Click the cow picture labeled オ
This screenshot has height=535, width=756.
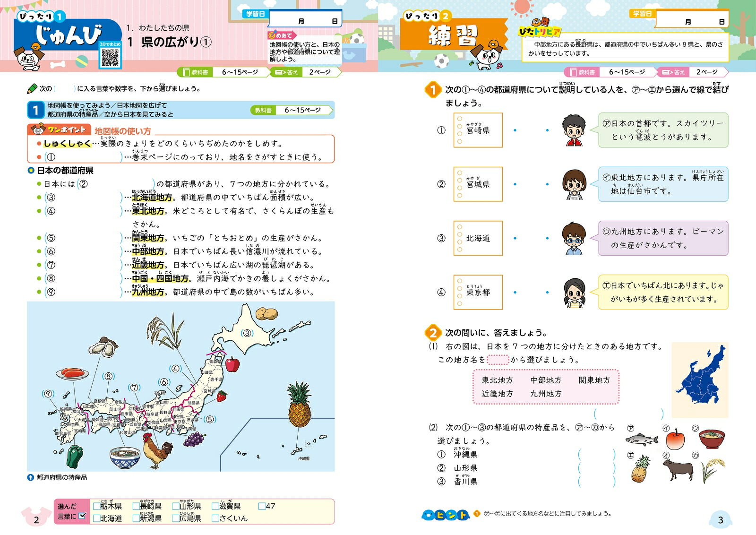coord(678,469)
